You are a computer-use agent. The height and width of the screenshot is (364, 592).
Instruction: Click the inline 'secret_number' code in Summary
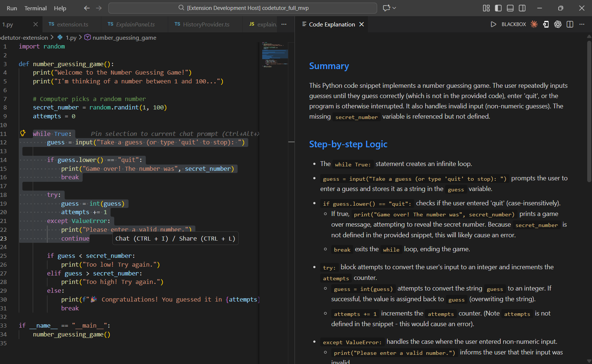[x=356, y=117]
